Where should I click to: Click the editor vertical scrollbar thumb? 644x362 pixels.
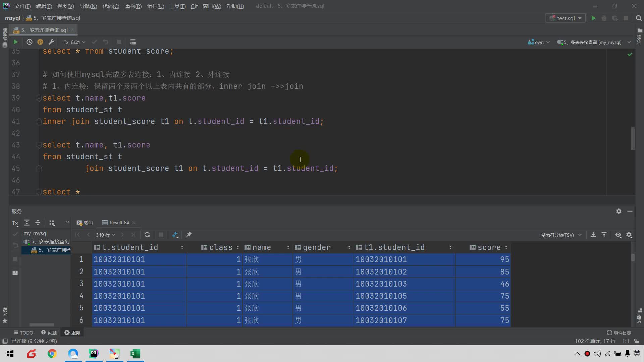(x=633, y=138)
